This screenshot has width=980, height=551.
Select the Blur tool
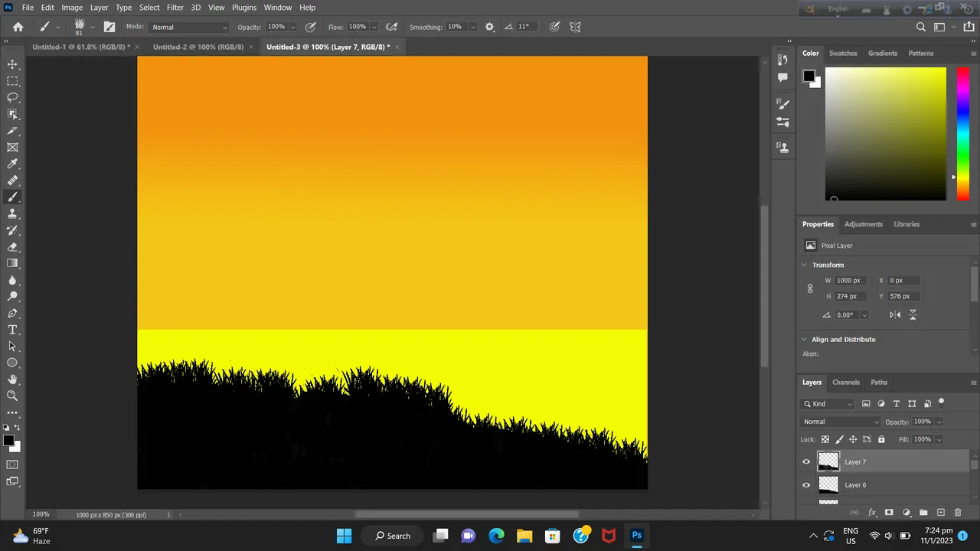(12, 280)
